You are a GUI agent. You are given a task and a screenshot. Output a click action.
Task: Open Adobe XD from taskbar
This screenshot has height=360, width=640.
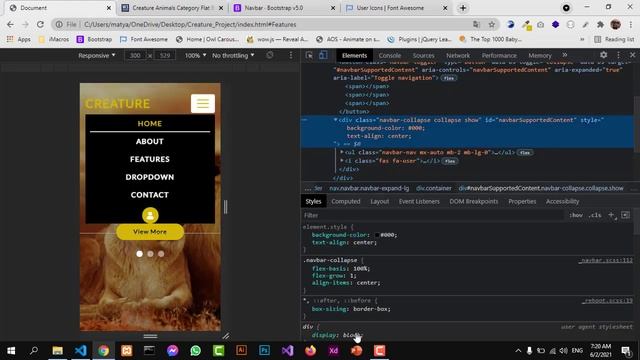click(333, 350)
